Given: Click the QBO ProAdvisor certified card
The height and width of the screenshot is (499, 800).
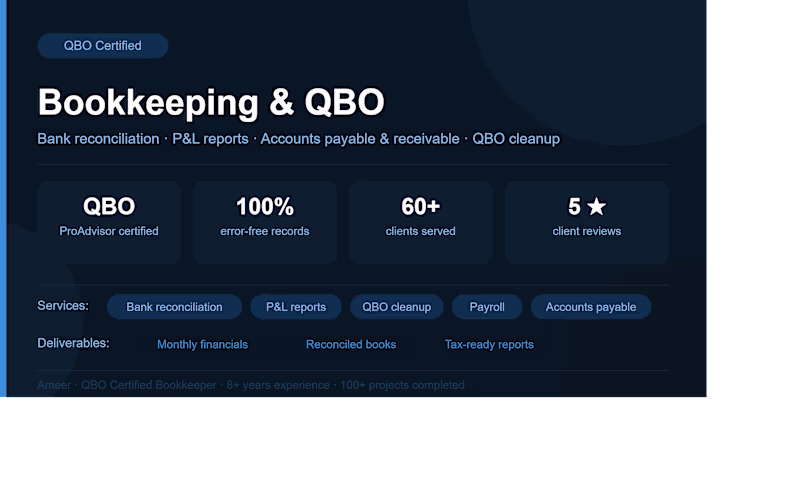Looking at the screenshot, I should click(109, 222).
